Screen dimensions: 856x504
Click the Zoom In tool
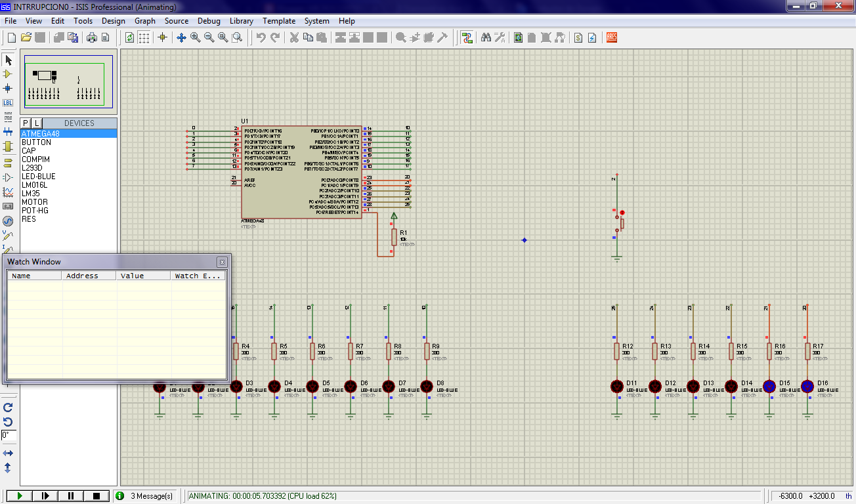pos(195,37)
